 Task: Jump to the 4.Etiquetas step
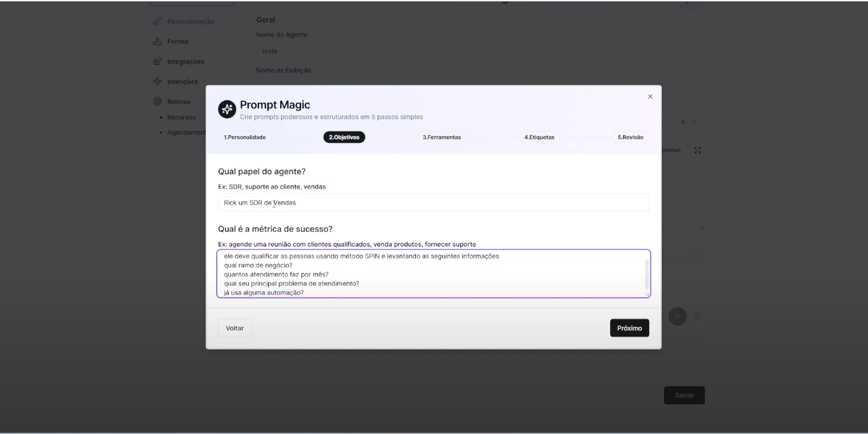539,138
